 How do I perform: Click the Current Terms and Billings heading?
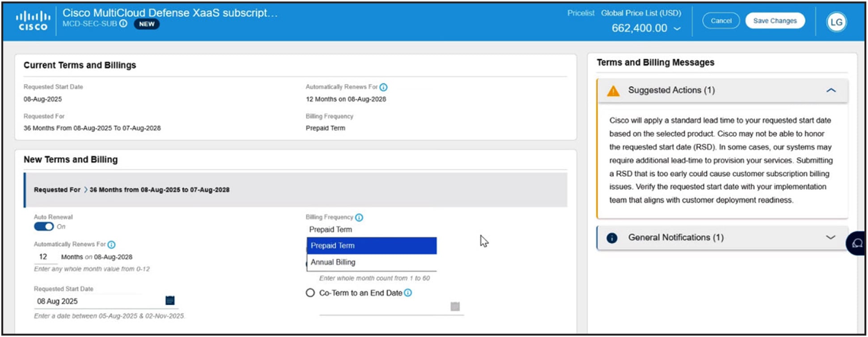[80, 65]
